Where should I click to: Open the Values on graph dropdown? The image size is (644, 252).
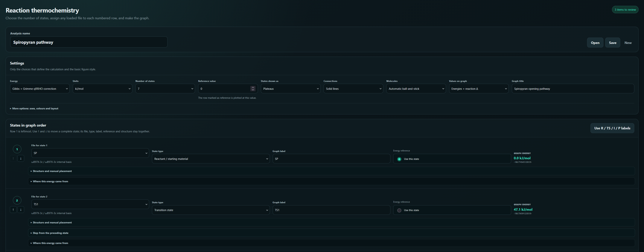pos(479,89)
